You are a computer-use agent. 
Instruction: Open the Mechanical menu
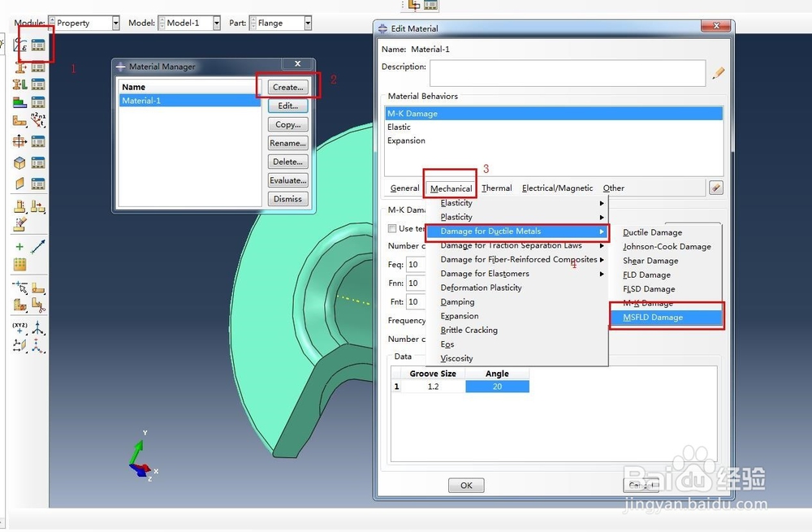point(451,188)
